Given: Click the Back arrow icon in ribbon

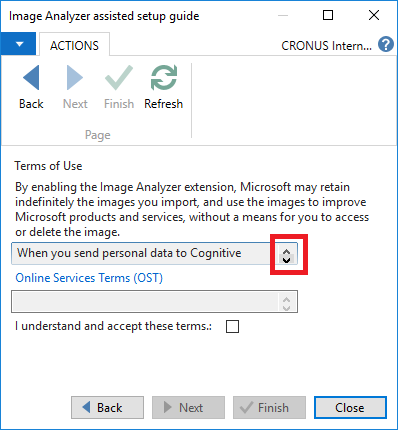Looking at the screenshot, I should 31,77.
